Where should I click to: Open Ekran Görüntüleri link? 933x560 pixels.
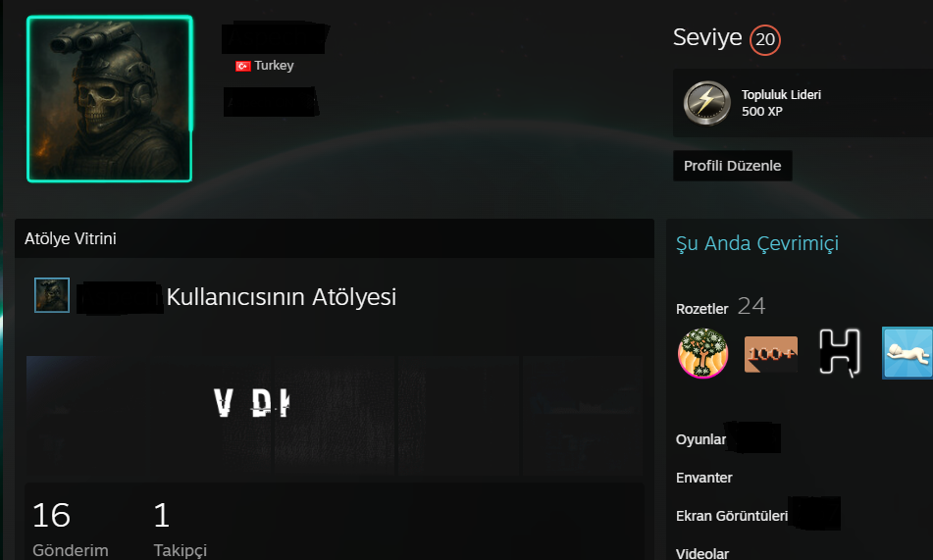(x=732, y=516)
